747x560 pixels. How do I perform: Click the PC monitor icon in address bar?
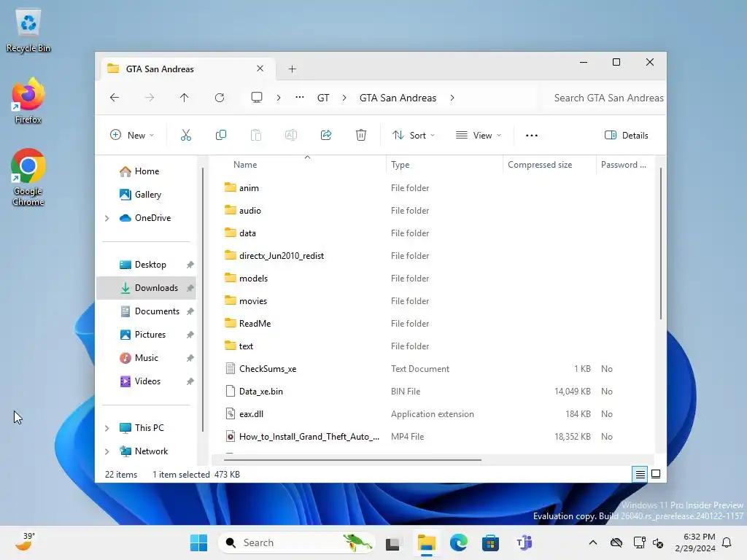[257, 98]
